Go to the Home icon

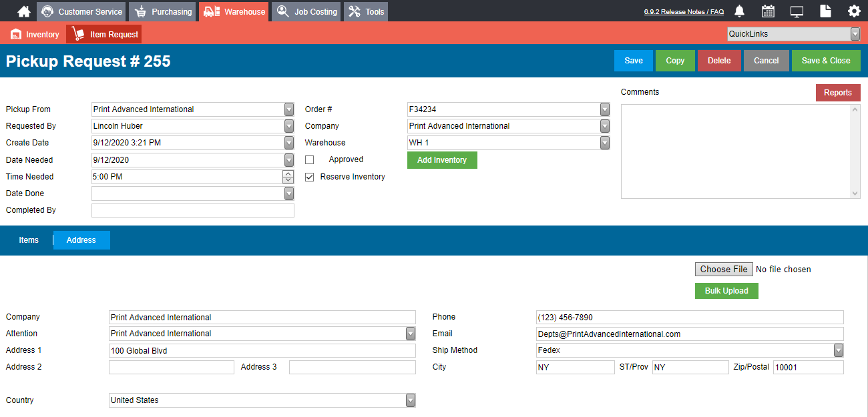(24, 11)
